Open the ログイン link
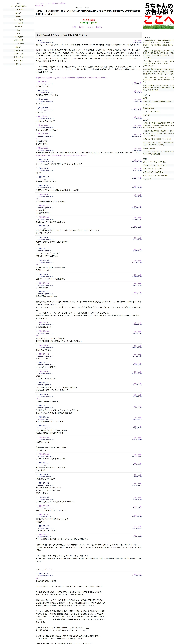The height and width of the screenshot is (644, 174). [x=43, y=6]
